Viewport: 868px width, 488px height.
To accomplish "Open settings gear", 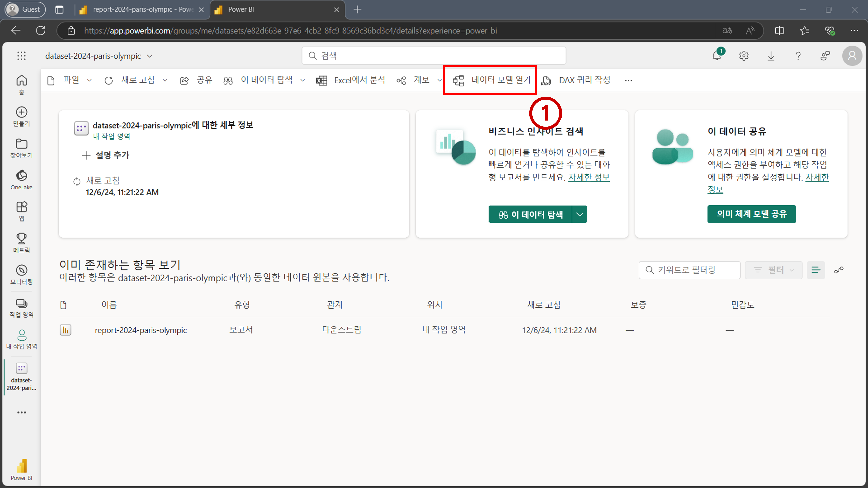I will tap(744, 56).
